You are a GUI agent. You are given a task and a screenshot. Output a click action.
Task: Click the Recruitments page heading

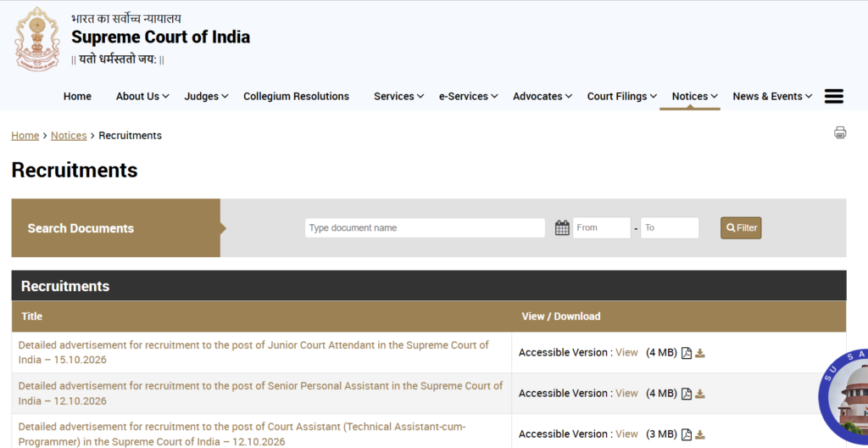click(75, 171)
